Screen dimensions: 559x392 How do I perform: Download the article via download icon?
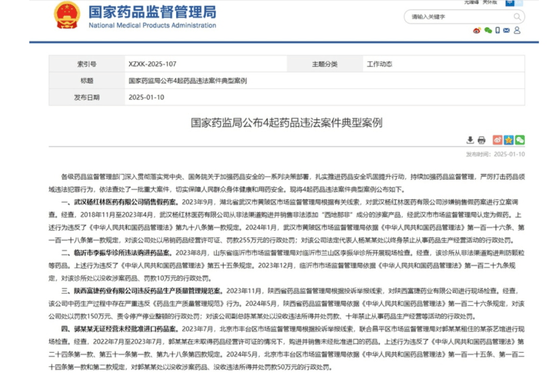coord(470,140)
